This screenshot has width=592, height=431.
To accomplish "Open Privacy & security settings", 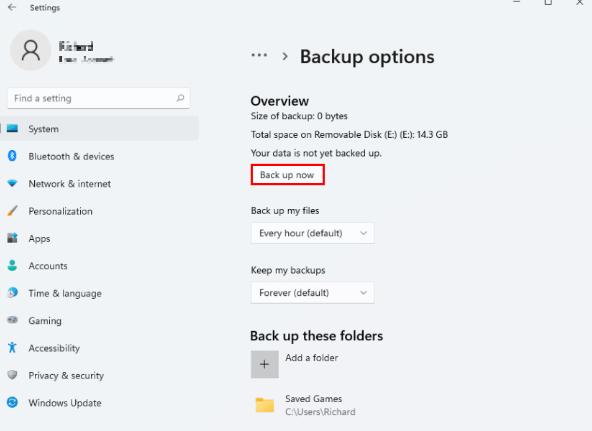I will tap(99, 375).
